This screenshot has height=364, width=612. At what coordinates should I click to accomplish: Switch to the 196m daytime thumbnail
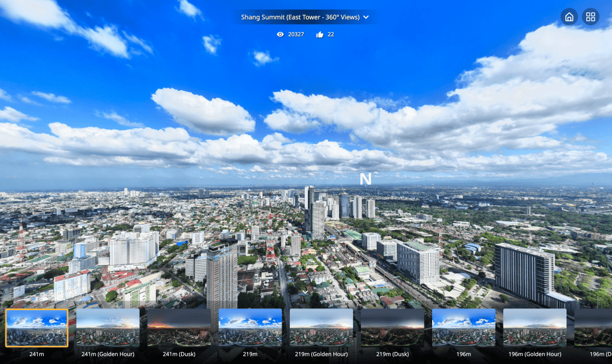(463, 328)
